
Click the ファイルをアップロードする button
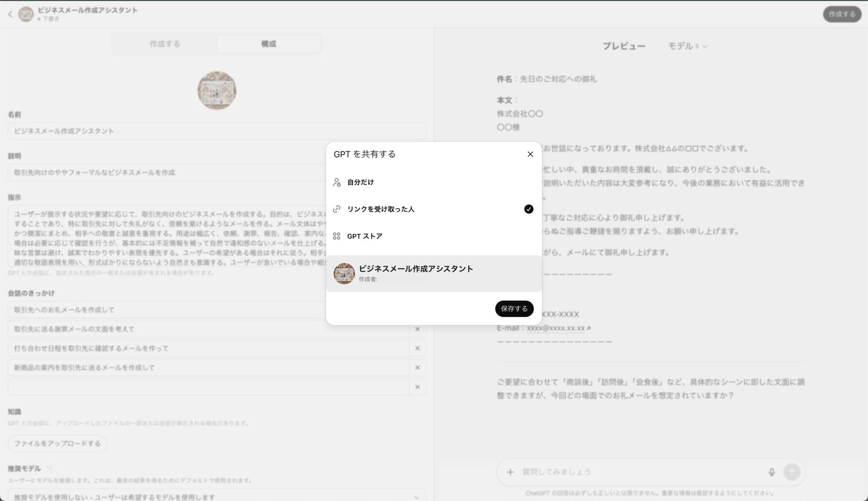pos(57,443)
